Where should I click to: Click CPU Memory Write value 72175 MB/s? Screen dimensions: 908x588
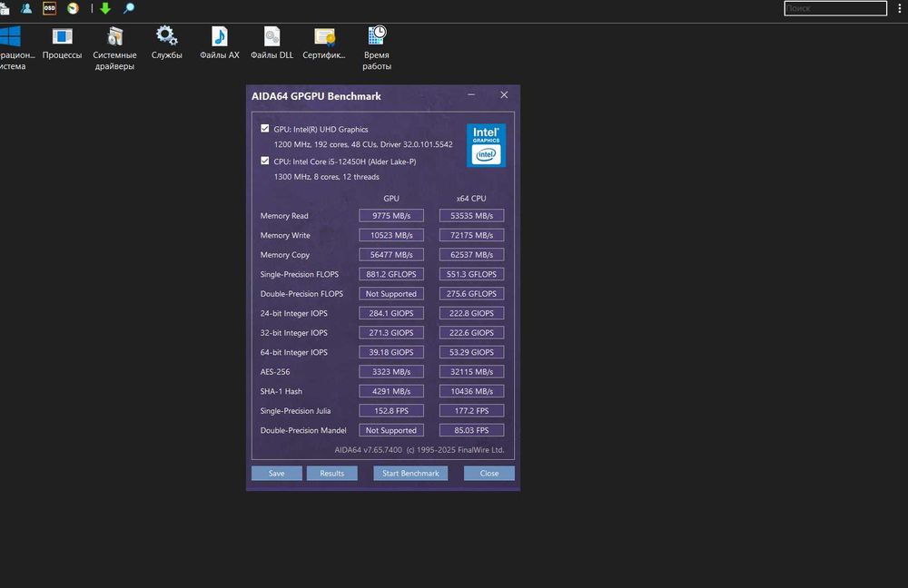(471, 235)
